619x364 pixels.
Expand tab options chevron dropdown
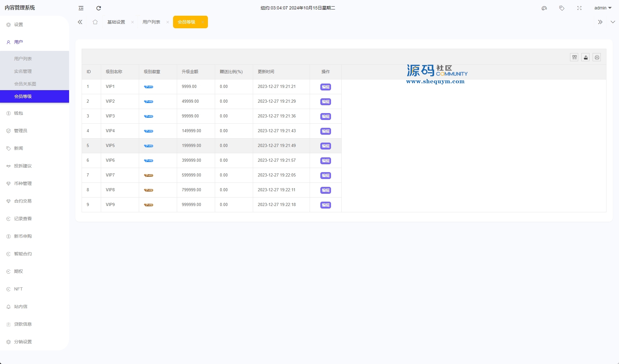(613, 22)
